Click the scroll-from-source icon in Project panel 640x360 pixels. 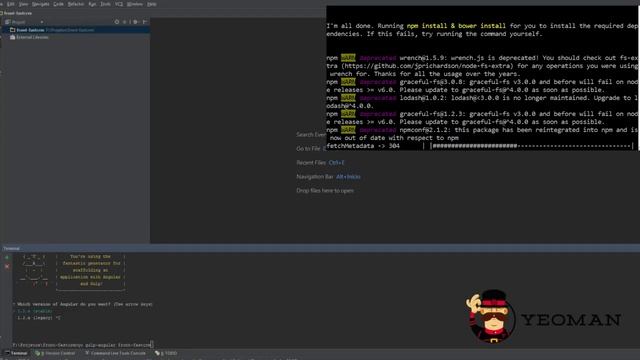point(117,22)
